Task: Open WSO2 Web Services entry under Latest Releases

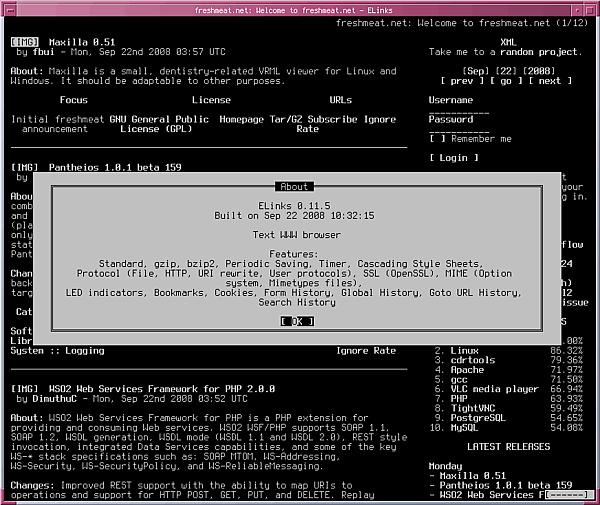Action: [492, 495]
